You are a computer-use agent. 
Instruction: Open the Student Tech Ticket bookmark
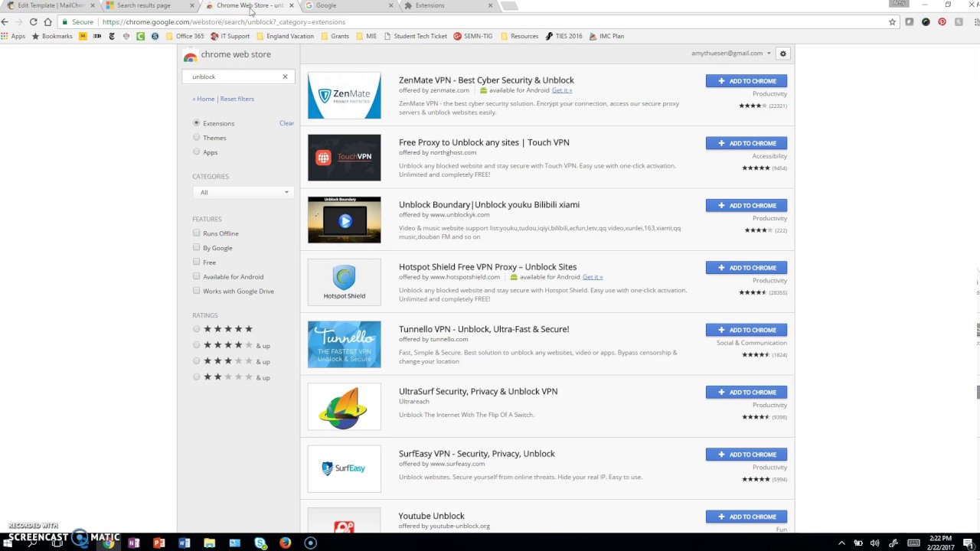point(415,36)
